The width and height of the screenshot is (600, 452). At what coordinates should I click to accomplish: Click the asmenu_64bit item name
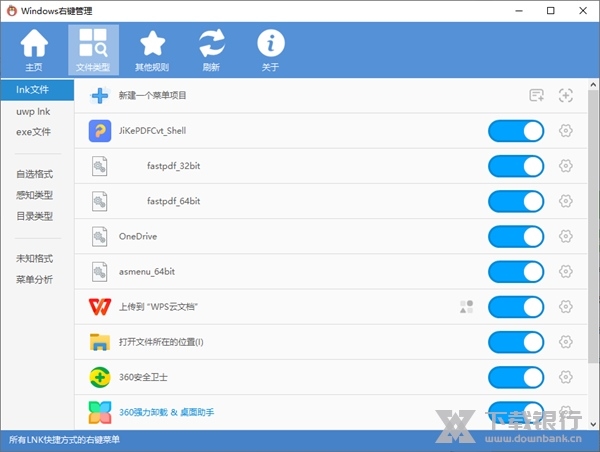coord(147,272)
